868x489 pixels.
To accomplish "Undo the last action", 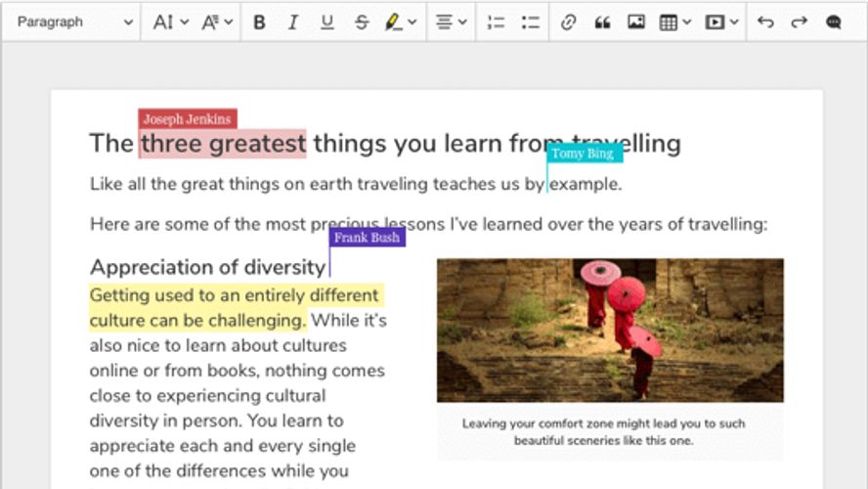I will point(765,22).
